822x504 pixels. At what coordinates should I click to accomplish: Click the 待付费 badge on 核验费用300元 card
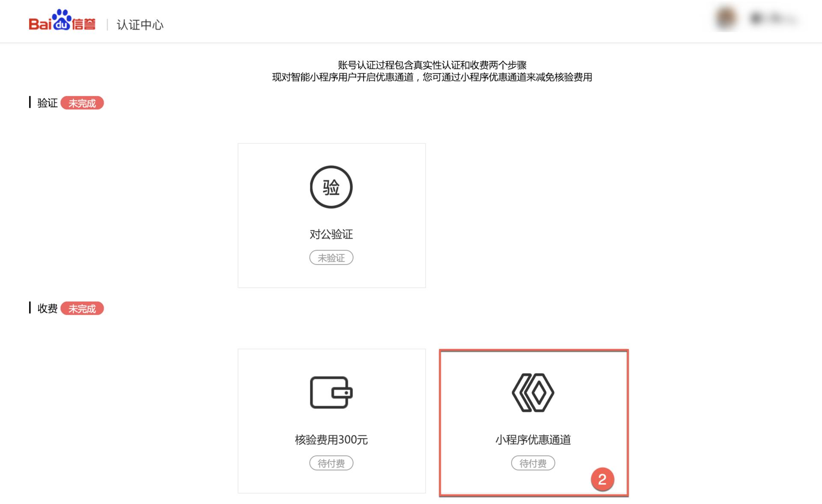(x=331, y=463)
